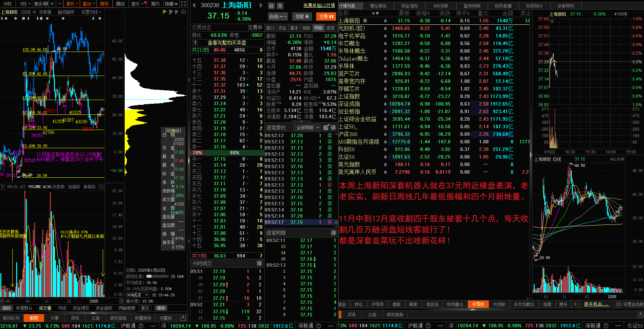
Task: Click the 港 Hong Kong connect badge
Action: click(280, 6)
